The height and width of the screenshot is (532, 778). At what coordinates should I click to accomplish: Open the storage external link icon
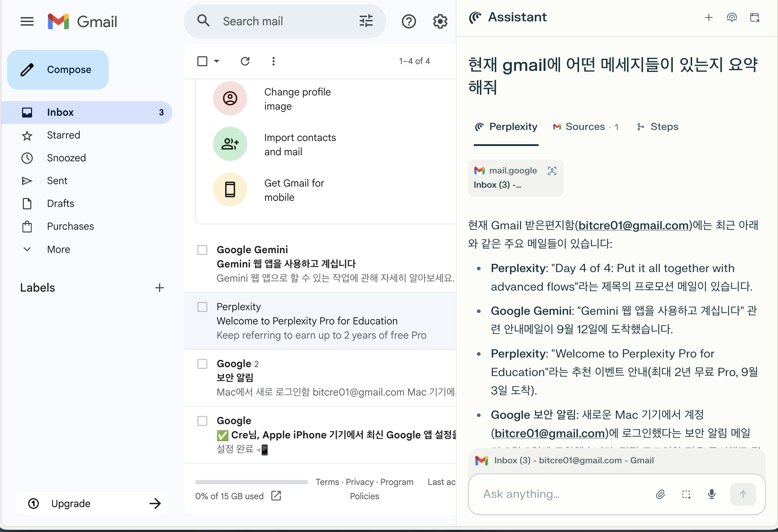tap(276, 496)
